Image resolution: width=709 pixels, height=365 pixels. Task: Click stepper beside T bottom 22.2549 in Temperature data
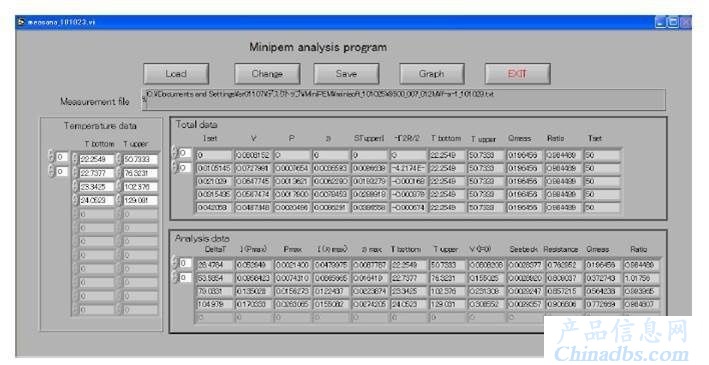tap(75, 159)
